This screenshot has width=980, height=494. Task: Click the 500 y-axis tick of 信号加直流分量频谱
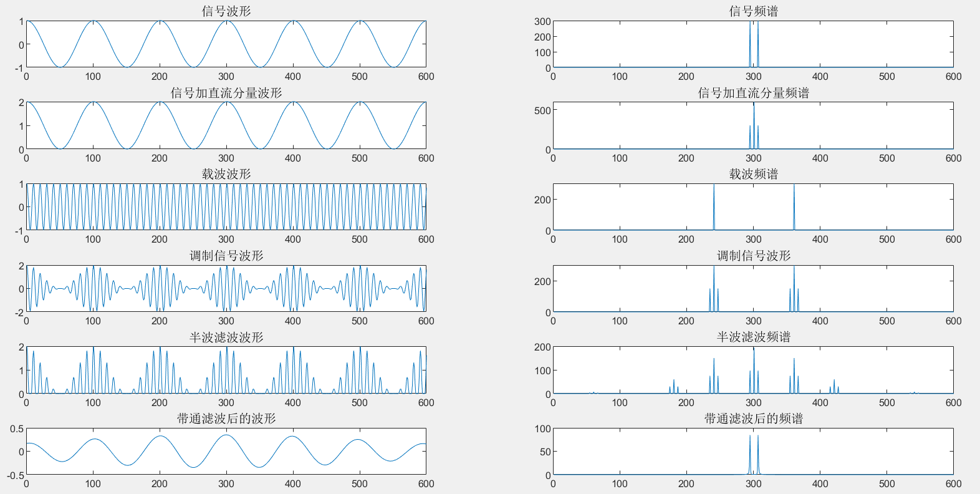coord(543,110)
